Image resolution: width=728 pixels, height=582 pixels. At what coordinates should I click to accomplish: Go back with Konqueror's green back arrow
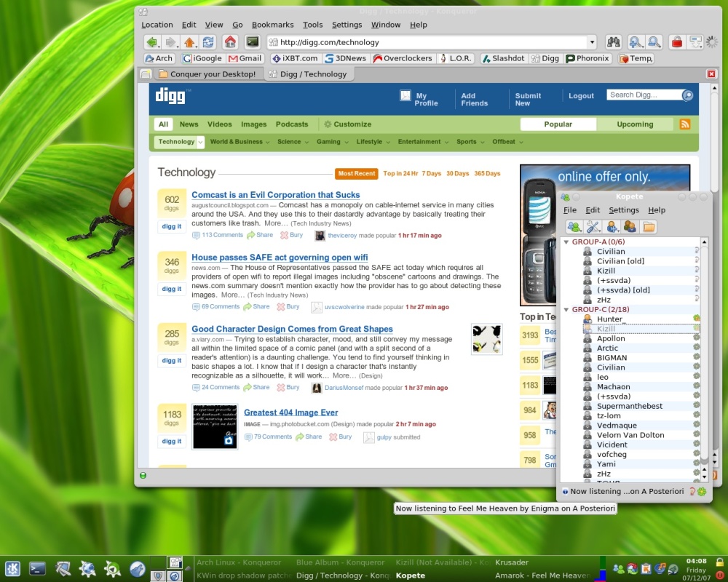click(x=152, y=42)
